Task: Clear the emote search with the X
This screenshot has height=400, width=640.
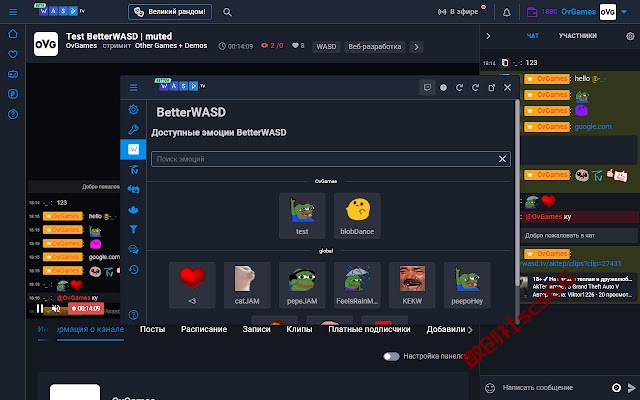Action: click(502, 159)
